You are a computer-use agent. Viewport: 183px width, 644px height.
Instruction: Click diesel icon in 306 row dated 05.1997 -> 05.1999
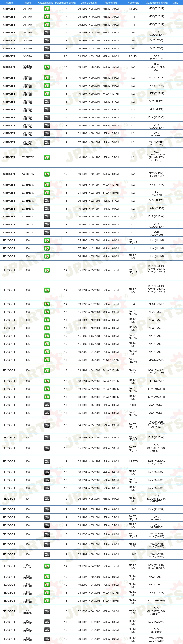47,509
